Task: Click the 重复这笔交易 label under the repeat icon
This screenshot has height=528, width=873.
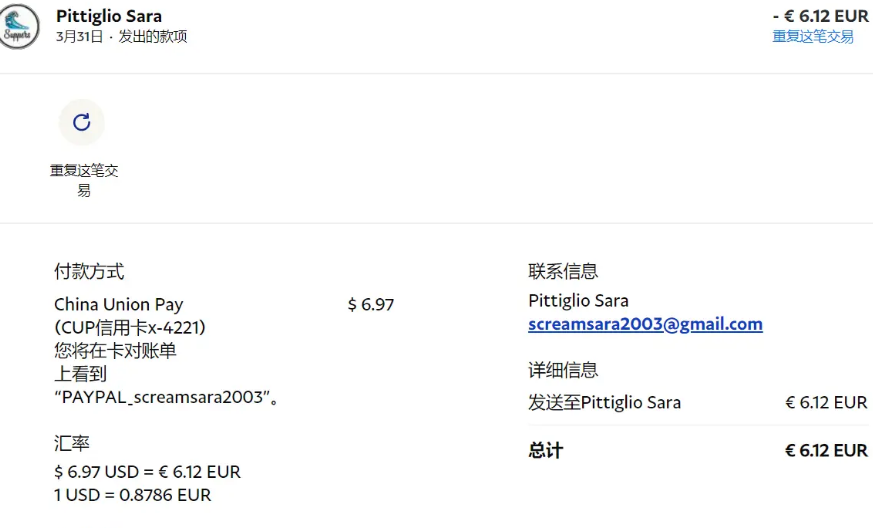Action: pos(84,180)
